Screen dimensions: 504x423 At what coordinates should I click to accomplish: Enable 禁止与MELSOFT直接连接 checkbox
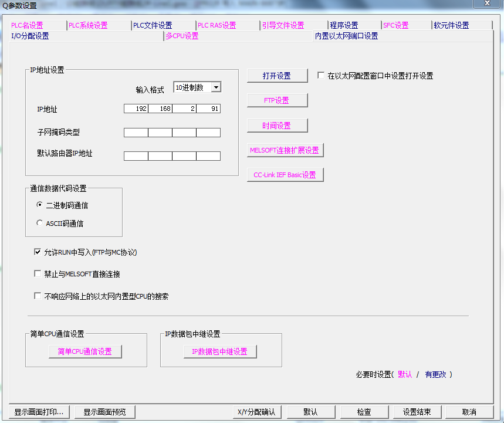[x=38, y=274]
